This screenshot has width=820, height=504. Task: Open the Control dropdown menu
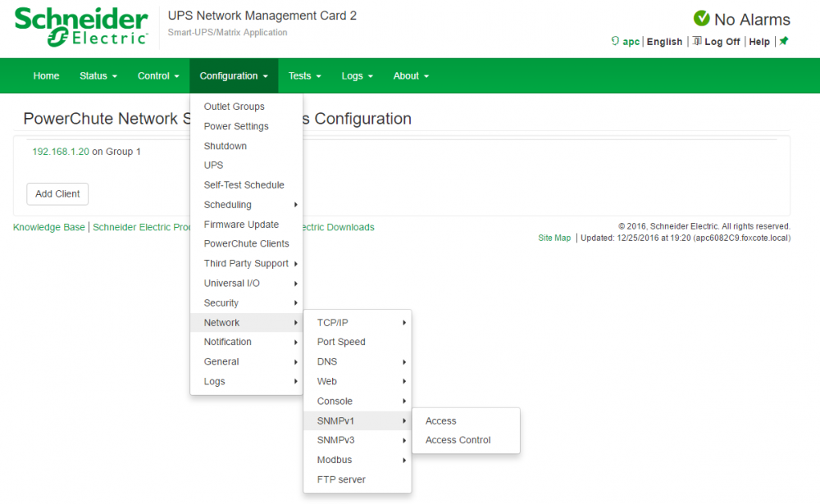[158, 76]
